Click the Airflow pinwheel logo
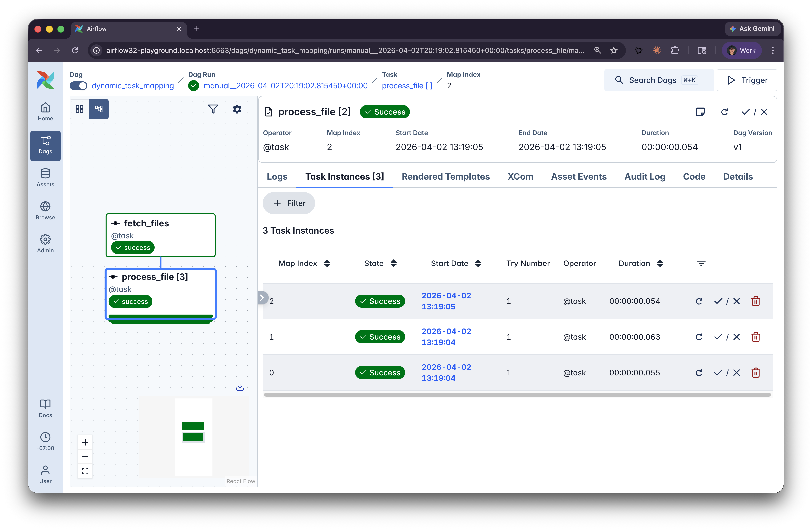This screenshot has height=530, width=812. pos(46,80)
